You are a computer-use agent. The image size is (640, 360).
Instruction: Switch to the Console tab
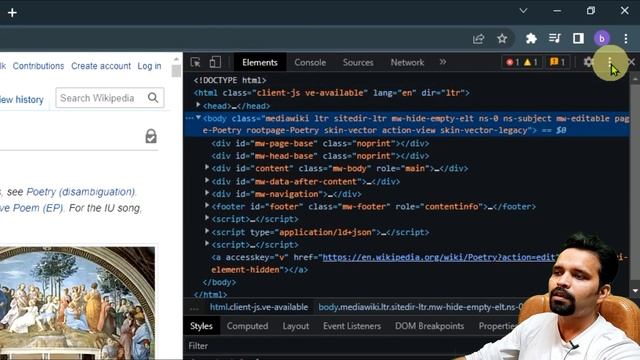[310, 62]
